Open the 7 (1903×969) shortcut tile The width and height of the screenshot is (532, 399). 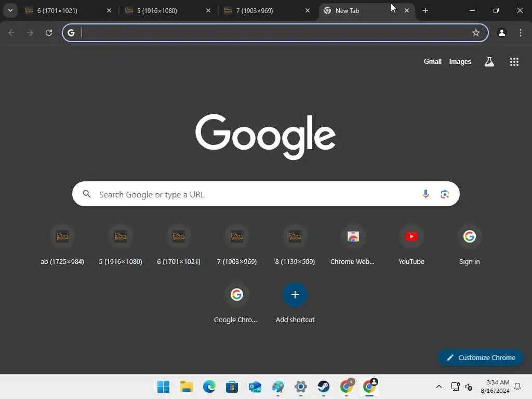click(237, 245)
